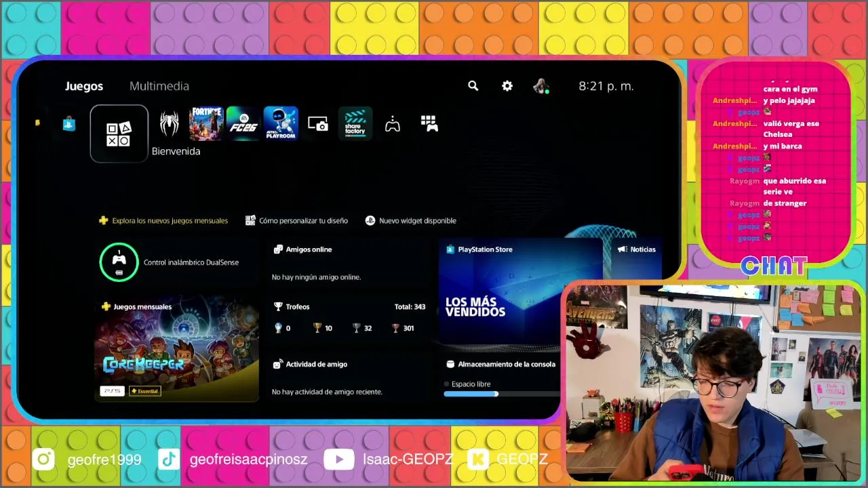Open the Juegos mensuales widget header

136,306
